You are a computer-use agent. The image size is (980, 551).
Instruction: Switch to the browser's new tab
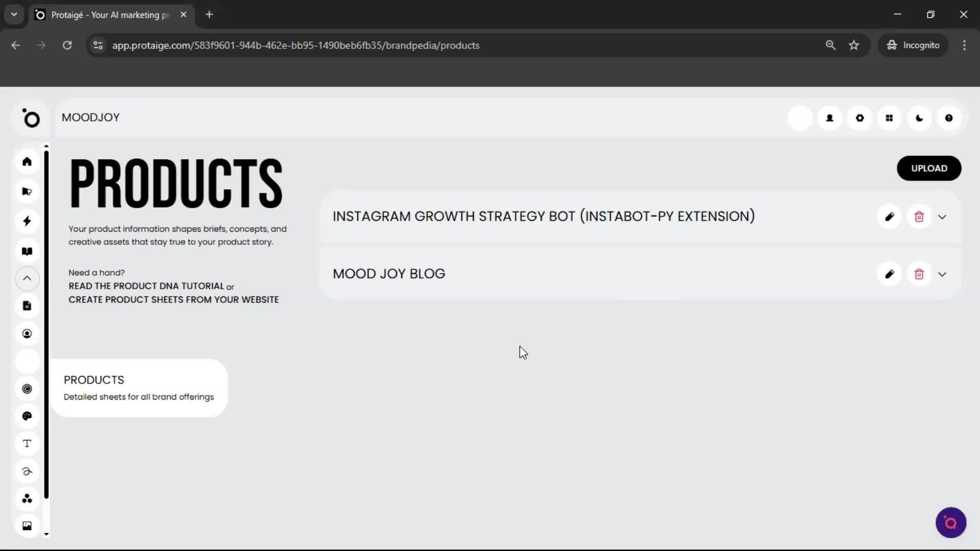[209, 14]
